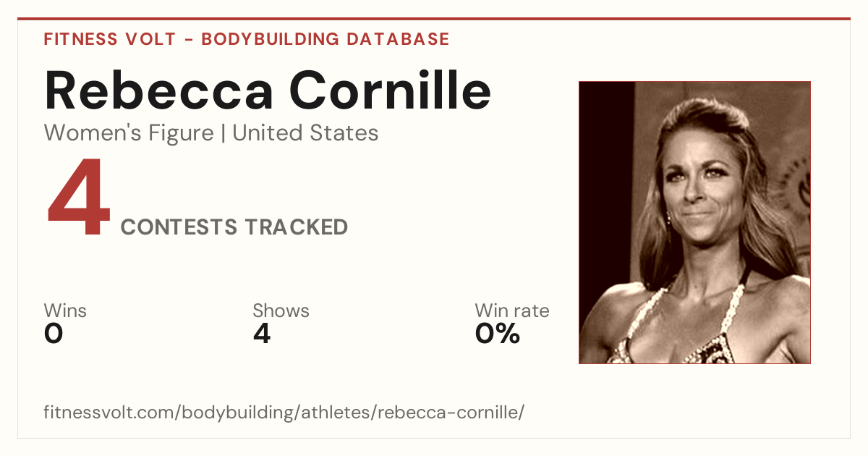The width and height of the screenshot is (868, 456).
Task: Select the BODYBUILDING DATABASE header text
Action: tap(325, 39)
